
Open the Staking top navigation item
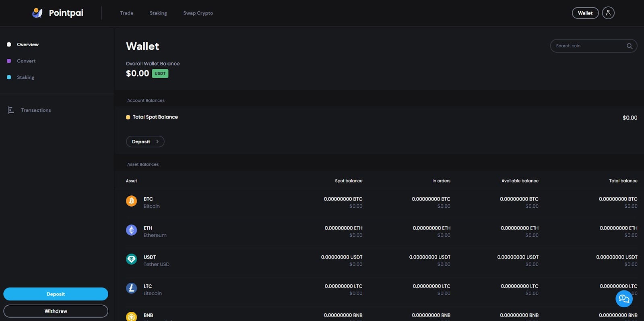tap(158, 13)
